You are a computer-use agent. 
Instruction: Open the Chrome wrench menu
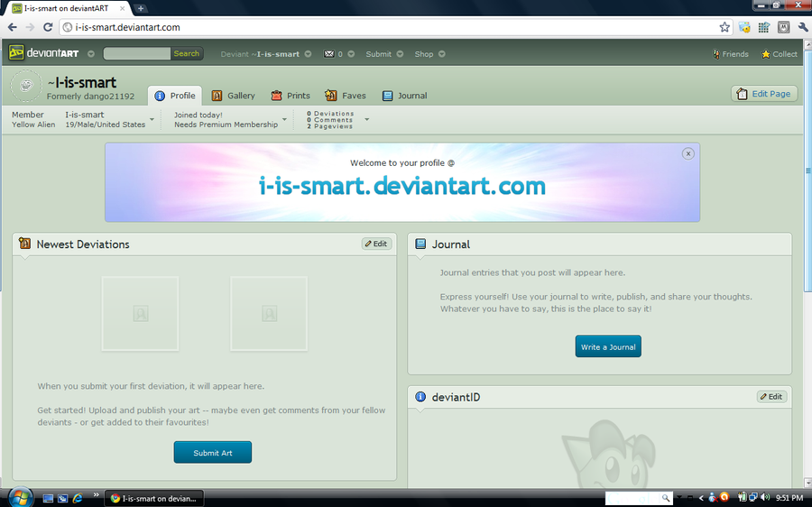coord(803,27)
